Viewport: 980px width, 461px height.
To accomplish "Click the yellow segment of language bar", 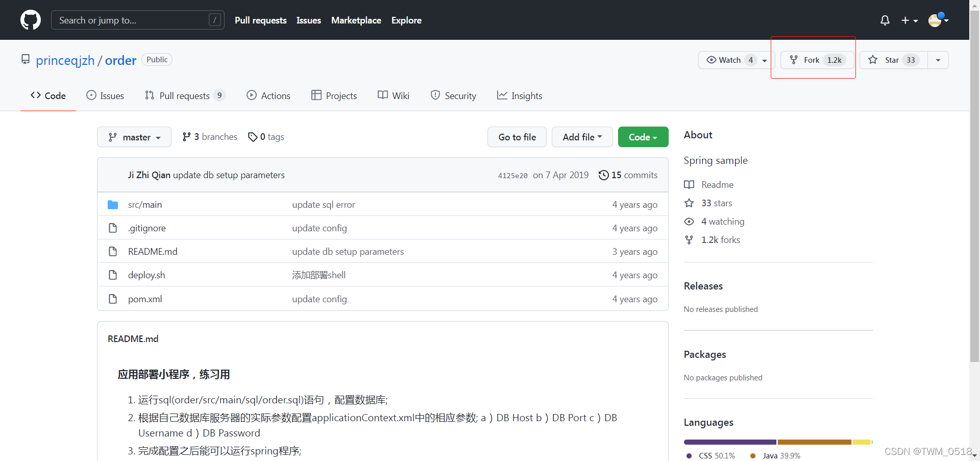I will tap(862, 442).
